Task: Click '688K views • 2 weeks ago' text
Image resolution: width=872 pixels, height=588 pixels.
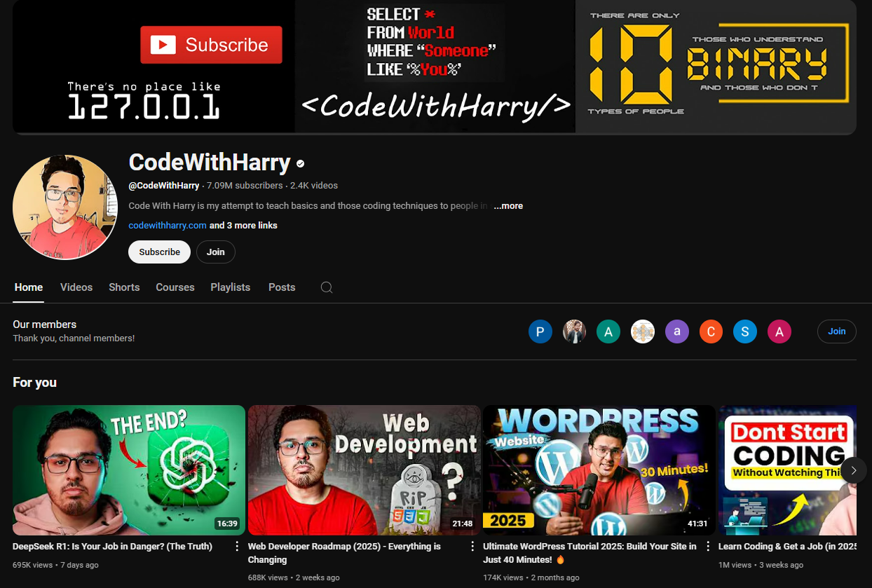Action: click(294, 577)
